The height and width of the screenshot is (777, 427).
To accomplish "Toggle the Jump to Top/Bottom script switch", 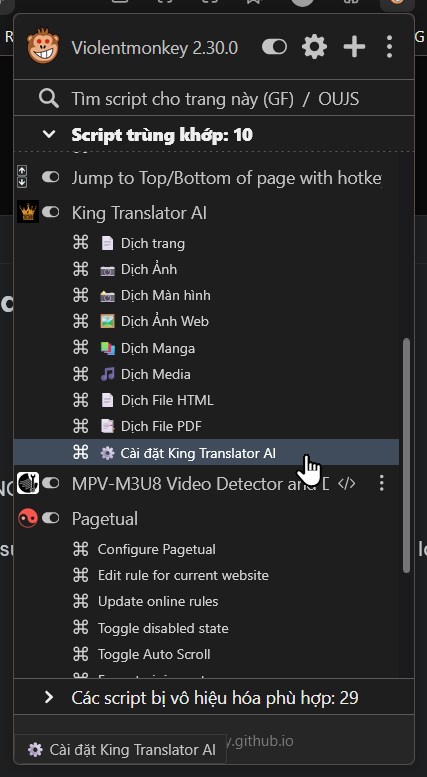I will [x=51, y=177].
